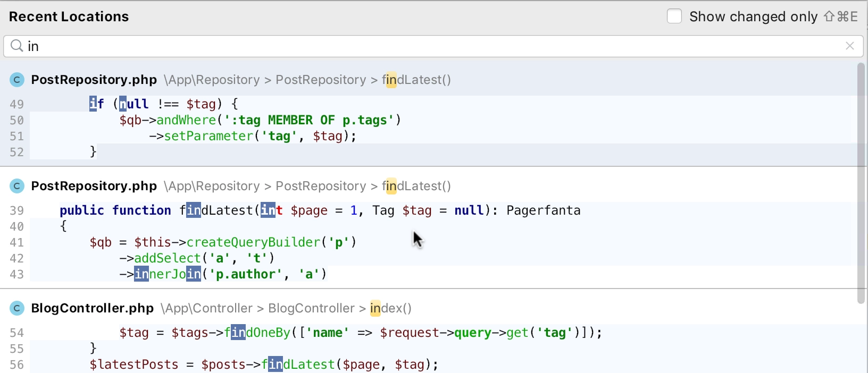Viewport: 868px width, 373px height.
Task: Focus the search field containing "in"
Action: pyautogui.click(x=433, y=46)
